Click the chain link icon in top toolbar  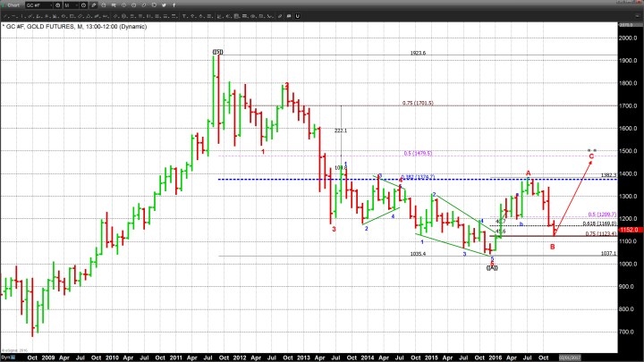143,5
